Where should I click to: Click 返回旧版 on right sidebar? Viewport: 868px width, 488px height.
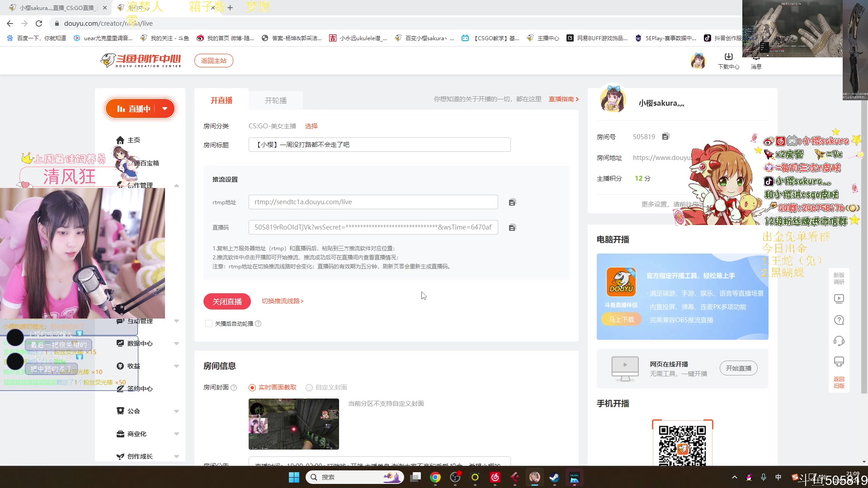(839, 382)
